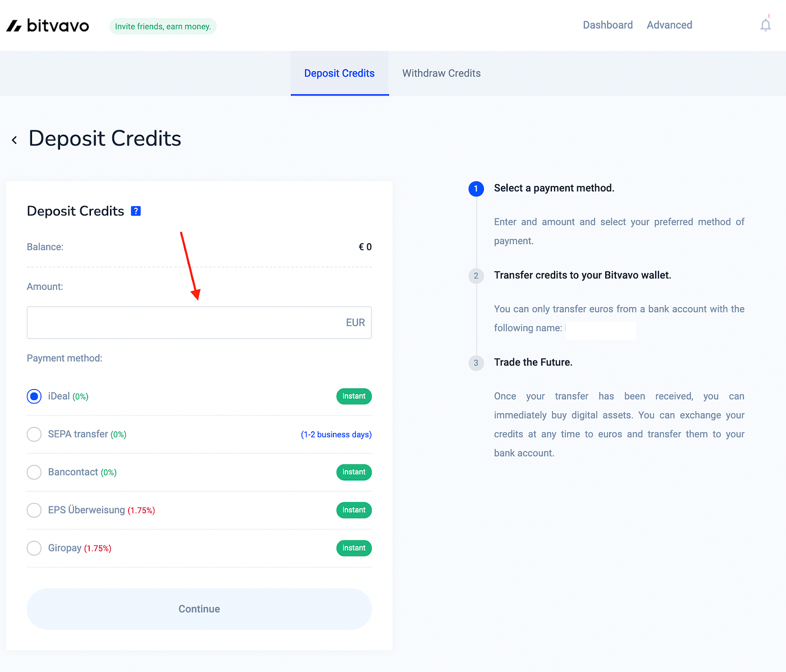Open the Dashboard menu item

click(608, 25)
